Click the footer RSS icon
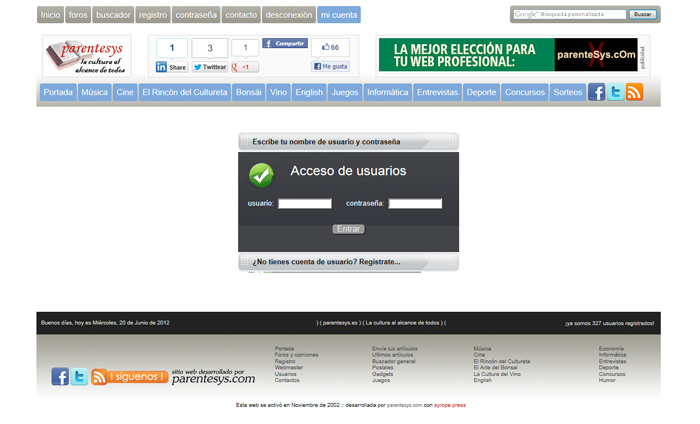This screenshot has height=424, width=700. tap(99, 377)
